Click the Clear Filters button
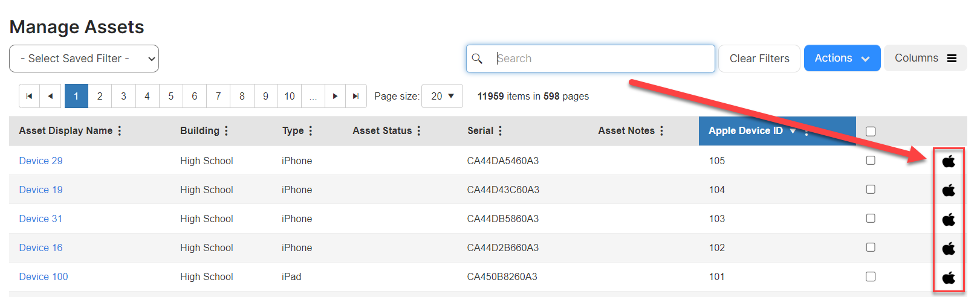Screen dimensions: 980x297 pos(759,59)
